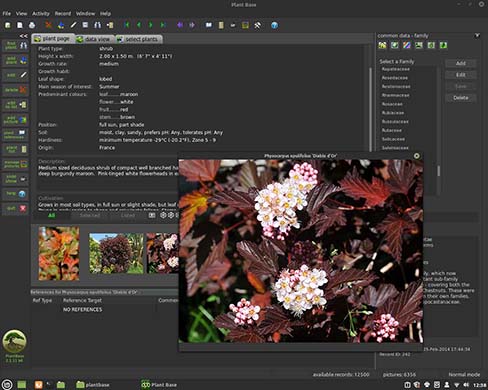
Task: Select Rubiaceae in the family list
Action: click(x=393, y=113)
